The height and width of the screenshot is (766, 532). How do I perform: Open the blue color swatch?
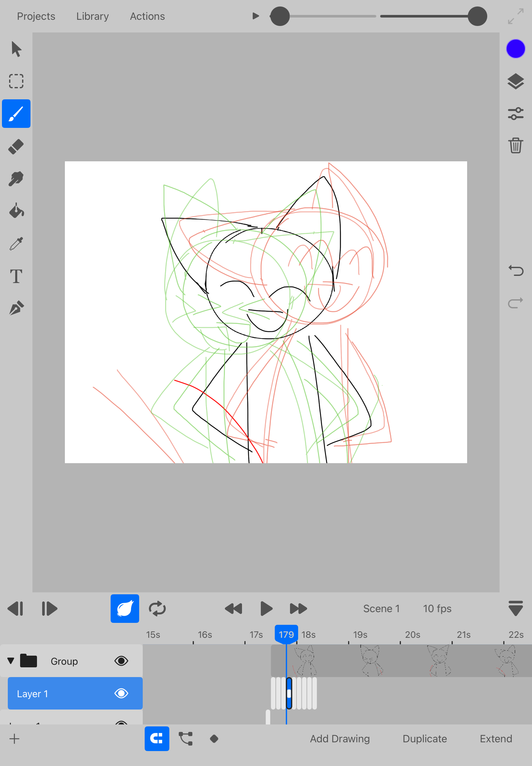tap(515, 49)
